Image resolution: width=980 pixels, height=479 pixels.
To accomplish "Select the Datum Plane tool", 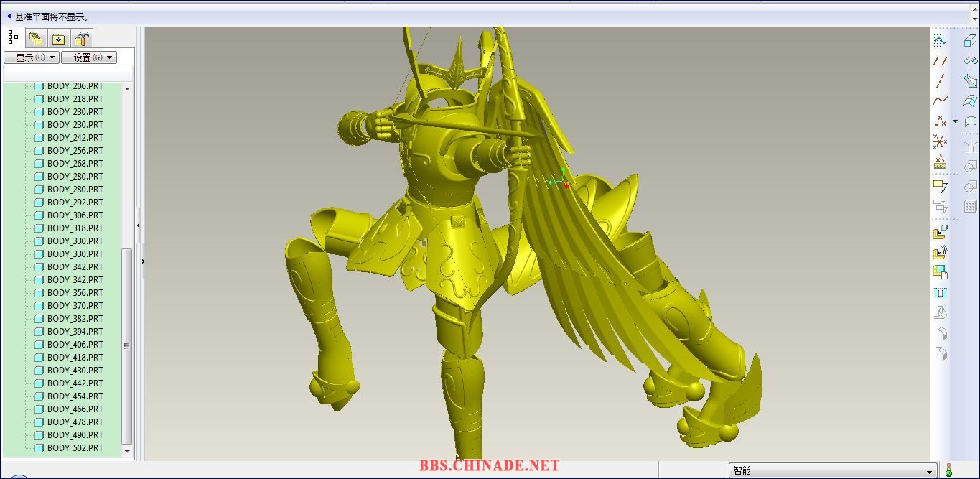I will pos(940,60).
